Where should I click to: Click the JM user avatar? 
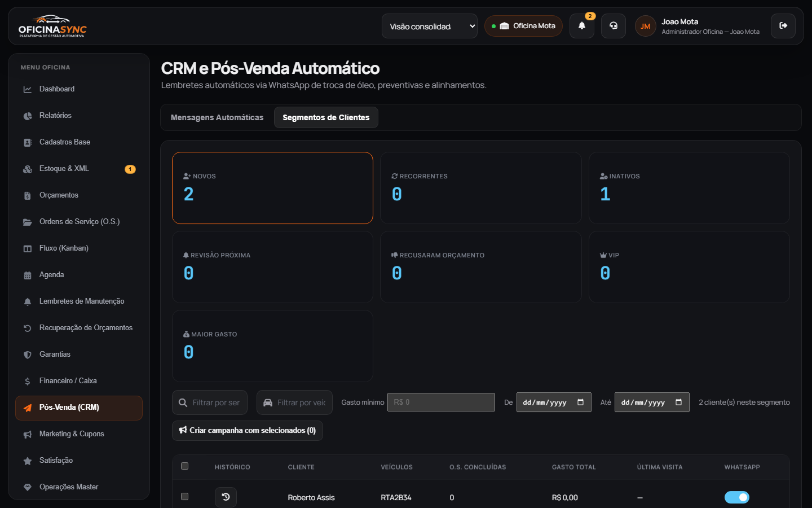(645, 26)
